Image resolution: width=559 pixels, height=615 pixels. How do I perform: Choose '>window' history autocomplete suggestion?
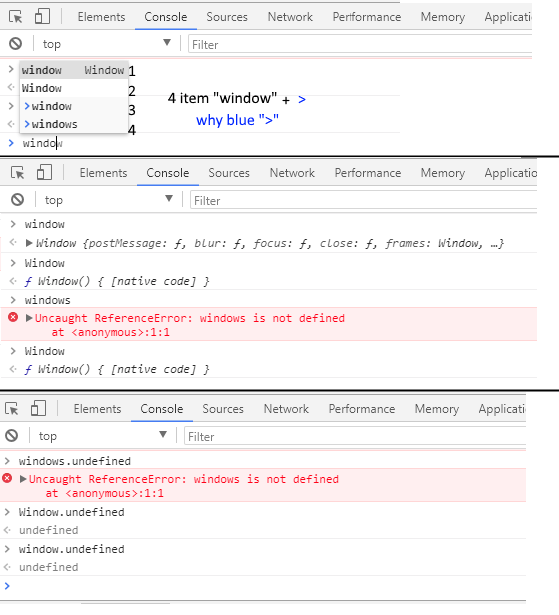pyautogui.click(x=74, y=106)
